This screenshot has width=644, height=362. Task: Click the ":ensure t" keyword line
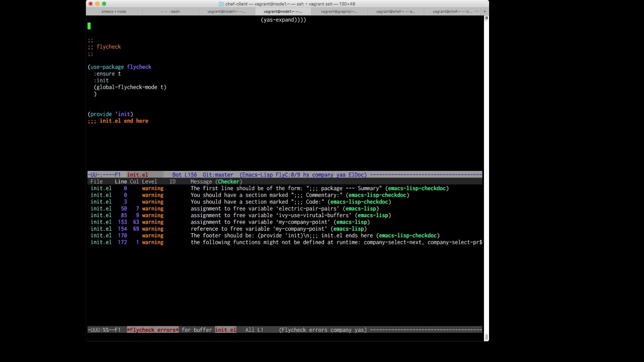[x=107, y=74]
